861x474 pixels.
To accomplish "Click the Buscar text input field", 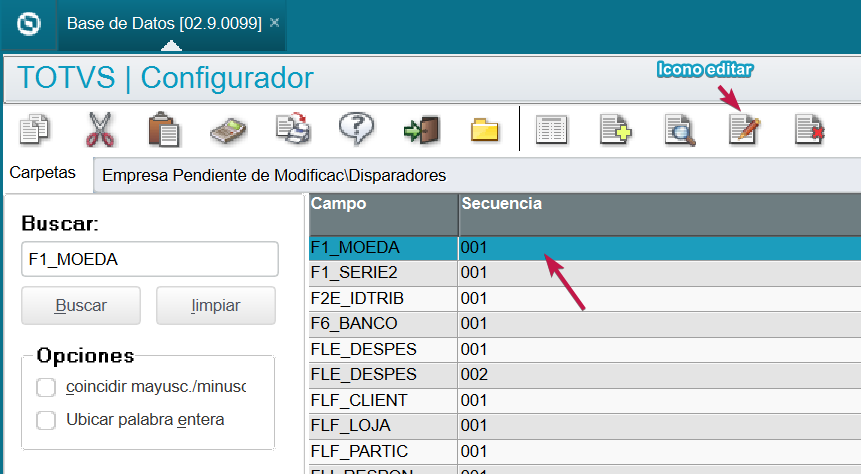I will coord(150,259).
